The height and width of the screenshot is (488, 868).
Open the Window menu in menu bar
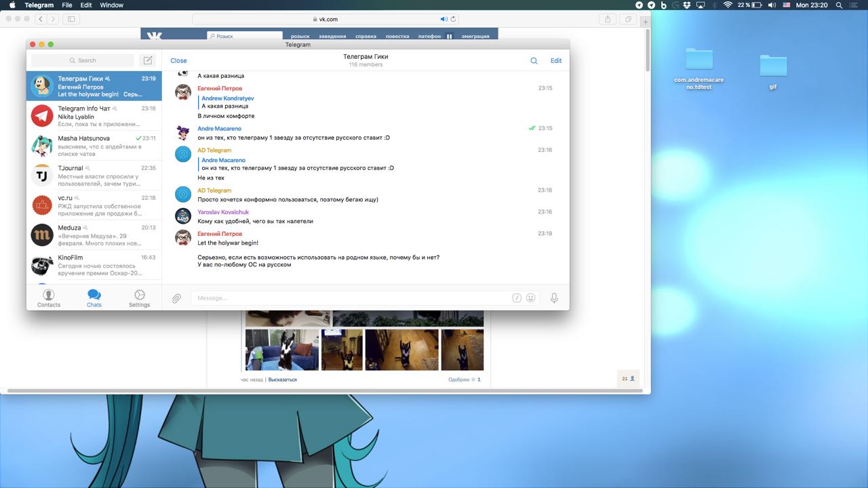[x=111, y=5]
